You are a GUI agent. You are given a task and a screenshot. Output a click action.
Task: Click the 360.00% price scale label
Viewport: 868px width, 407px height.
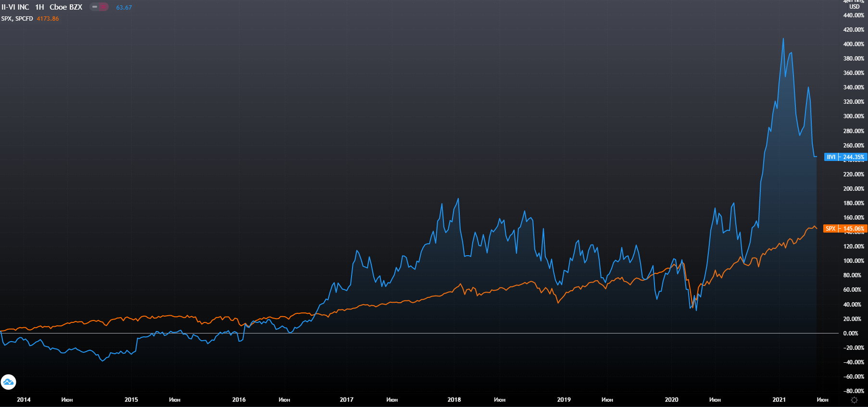tap(854, 73)
